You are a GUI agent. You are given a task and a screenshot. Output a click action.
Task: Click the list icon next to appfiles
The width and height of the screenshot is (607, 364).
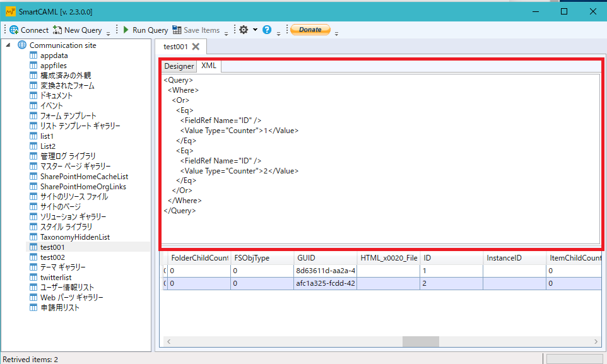click(x=33, y=66)
